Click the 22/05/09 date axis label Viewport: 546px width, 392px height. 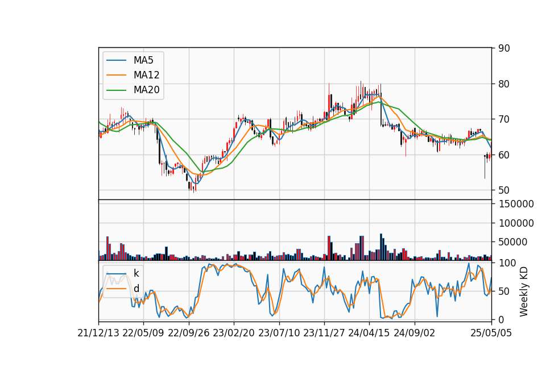pos(143,333)
